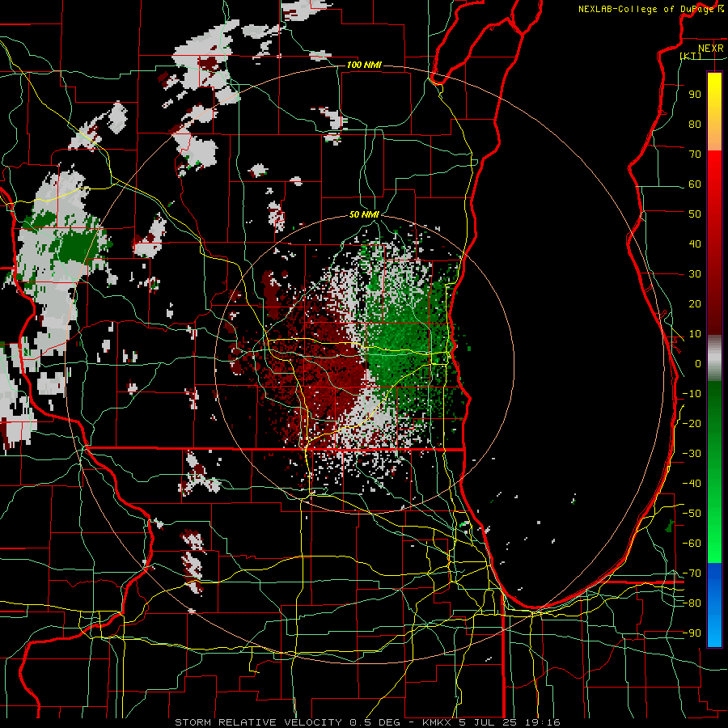
Task: Click the "-40" value on velocity scale
Action: coord(692,484)
